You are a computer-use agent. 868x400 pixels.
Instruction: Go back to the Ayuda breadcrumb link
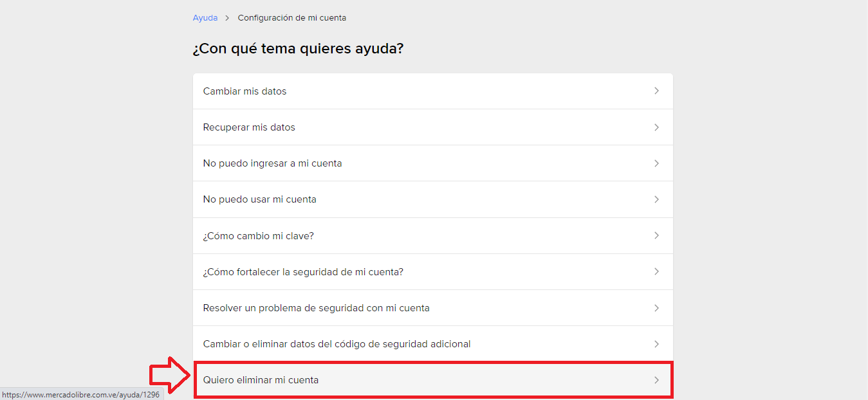pyautogui.click(x=205, y=18)
